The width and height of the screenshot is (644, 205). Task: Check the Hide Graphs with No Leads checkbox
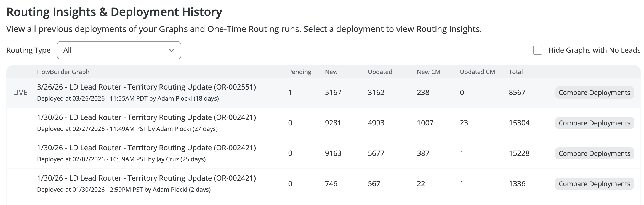tap(537, 50)
